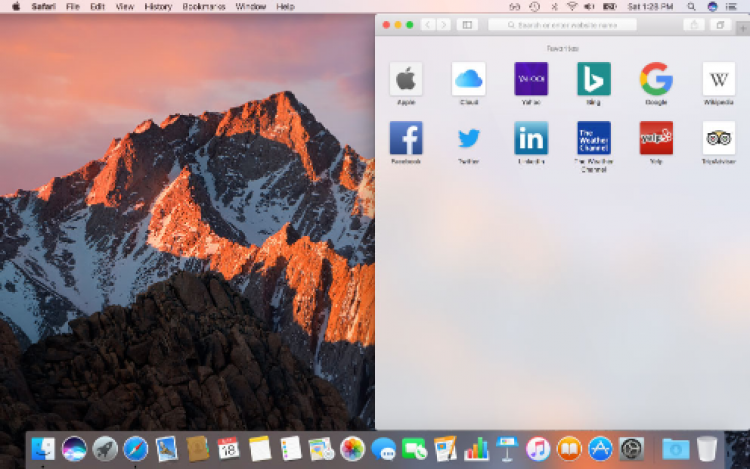Show all tabs overview in Safari
The image size is (750, 469).
tap(720, 25)
